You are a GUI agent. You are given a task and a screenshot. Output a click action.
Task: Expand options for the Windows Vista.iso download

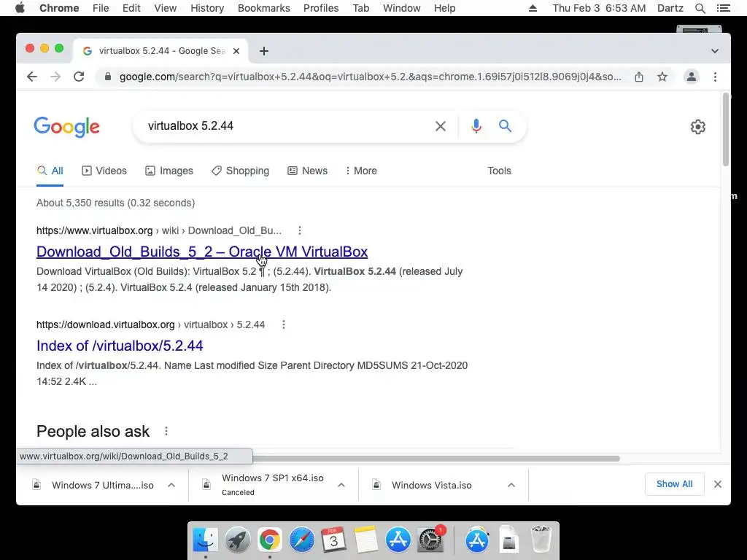tap(511, 485)
